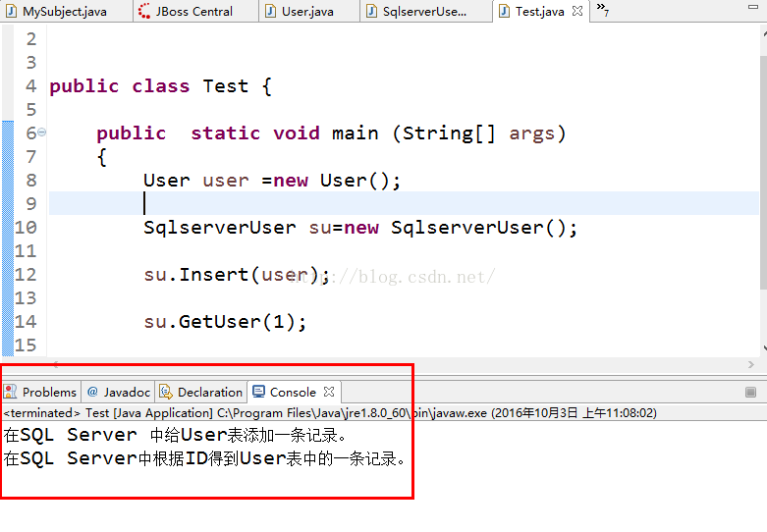
Task: Click the 'SqlserverUser su=new SqlserverUser();' line
Action: [x=360, y=228]
